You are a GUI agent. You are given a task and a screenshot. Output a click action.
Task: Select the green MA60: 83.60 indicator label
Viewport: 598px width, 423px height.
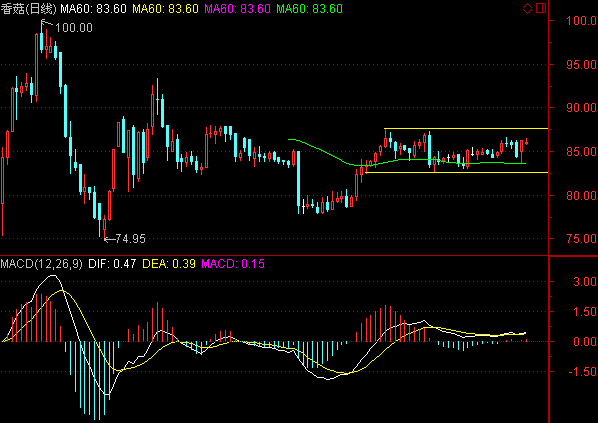click(309, 9)
